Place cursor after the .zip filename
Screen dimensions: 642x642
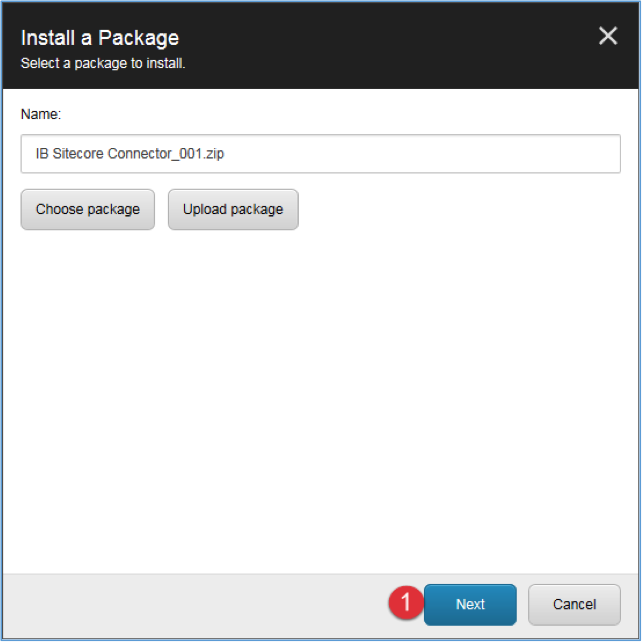coord(226,154)
